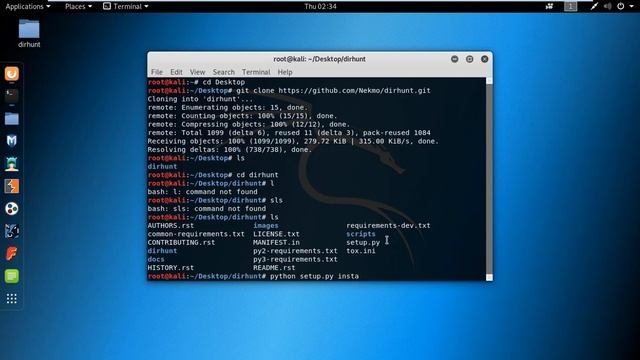Click 'Counting objects: 100%' line
Viewport: 640px width, 360px height.
click(242, 116)
